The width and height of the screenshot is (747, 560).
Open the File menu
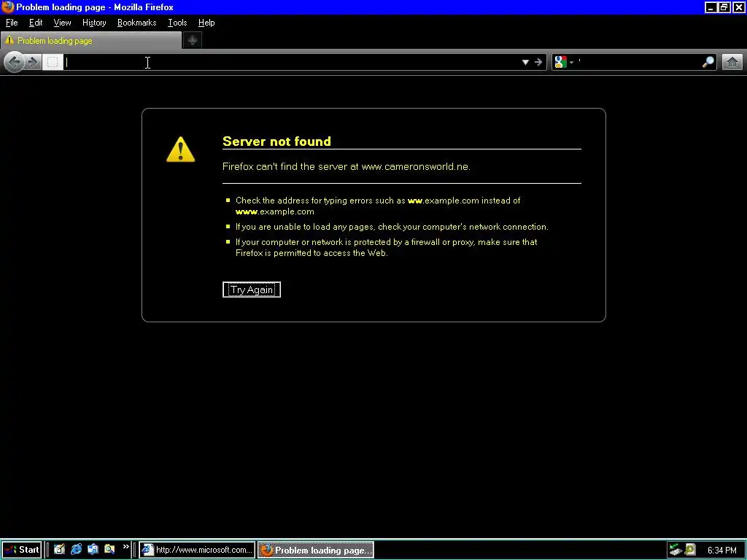pyautogui.click(x=12, y=23)
